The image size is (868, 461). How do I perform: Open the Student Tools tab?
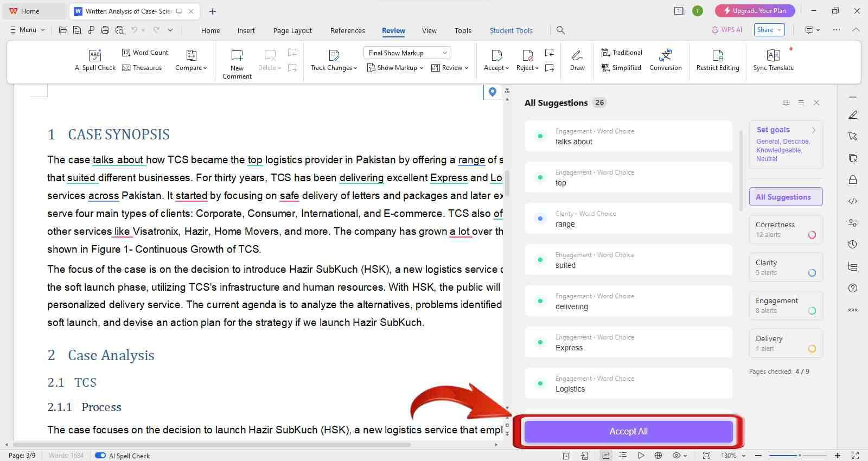point(511,30)
